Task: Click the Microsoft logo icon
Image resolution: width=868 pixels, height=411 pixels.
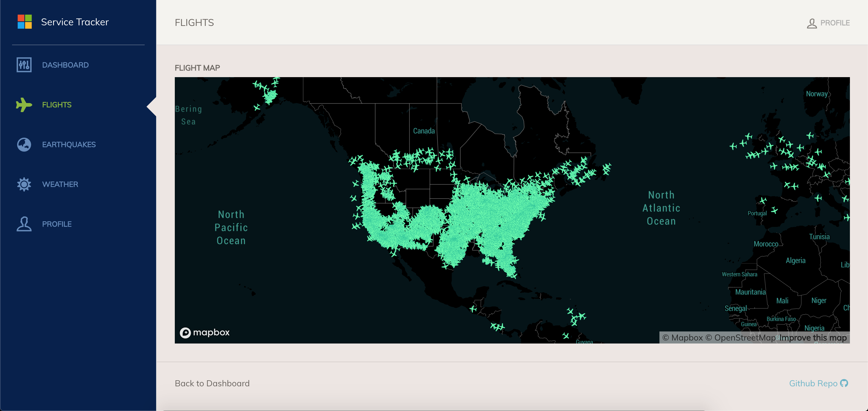Action: click(x=25, y=22)
